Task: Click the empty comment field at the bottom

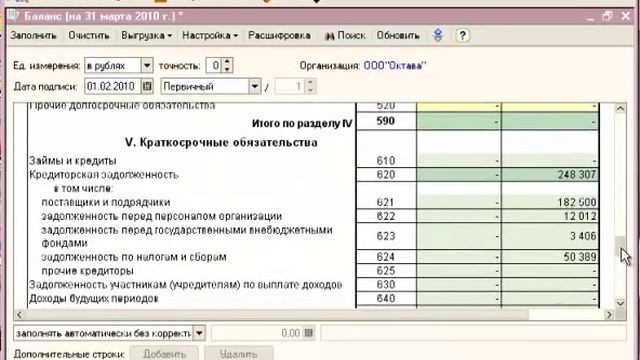Action: [473, 333]
